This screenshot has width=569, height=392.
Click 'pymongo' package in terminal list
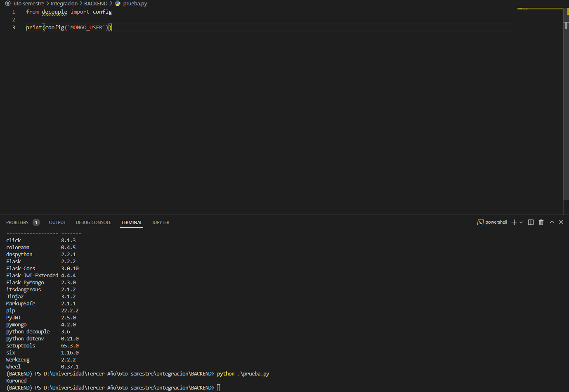pos(17,325)
